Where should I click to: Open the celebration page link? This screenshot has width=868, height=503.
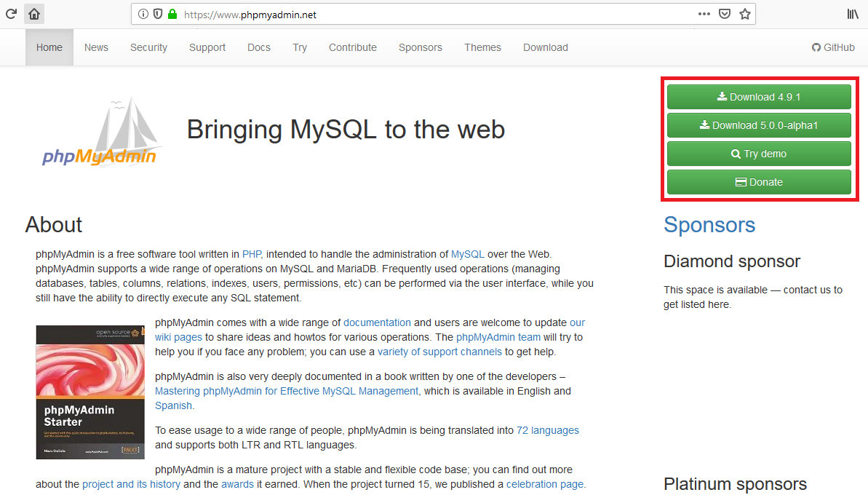(545, 484)
